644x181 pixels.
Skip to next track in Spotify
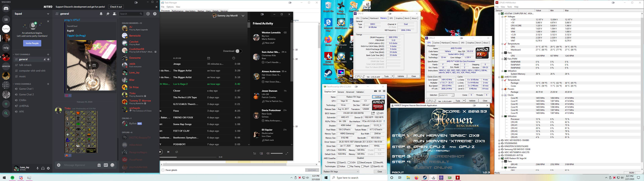click(168, 152)
